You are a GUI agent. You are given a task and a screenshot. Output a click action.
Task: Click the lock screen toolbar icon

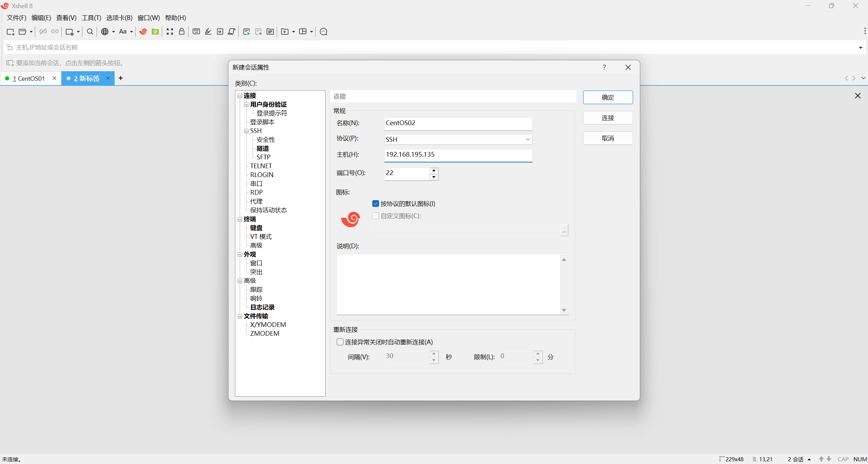coord(182,32)
